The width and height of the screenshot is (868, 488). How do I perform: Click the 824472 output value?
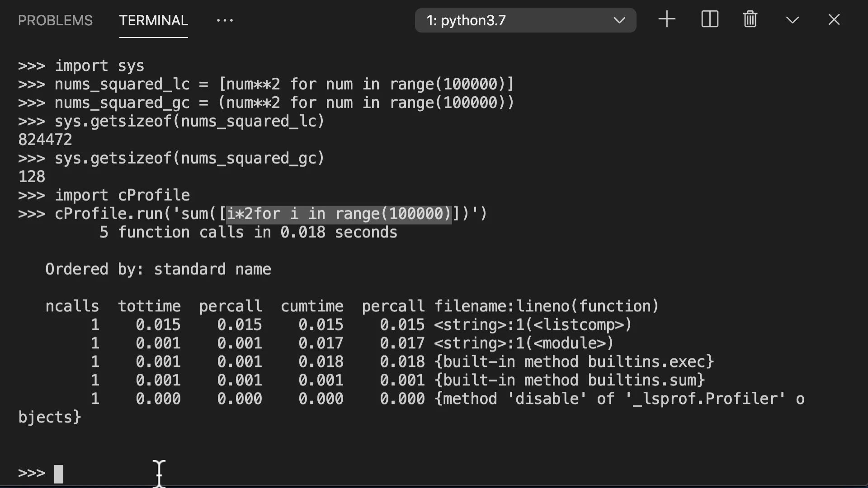pyautogui.click(x=45, y=140)
